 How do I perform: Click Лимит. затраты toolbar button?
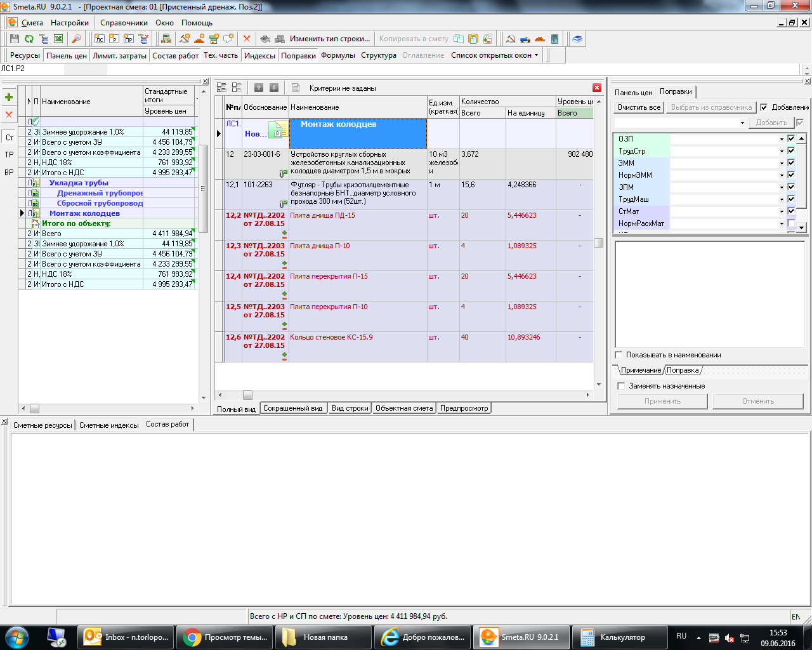click(x=119, y=55)
